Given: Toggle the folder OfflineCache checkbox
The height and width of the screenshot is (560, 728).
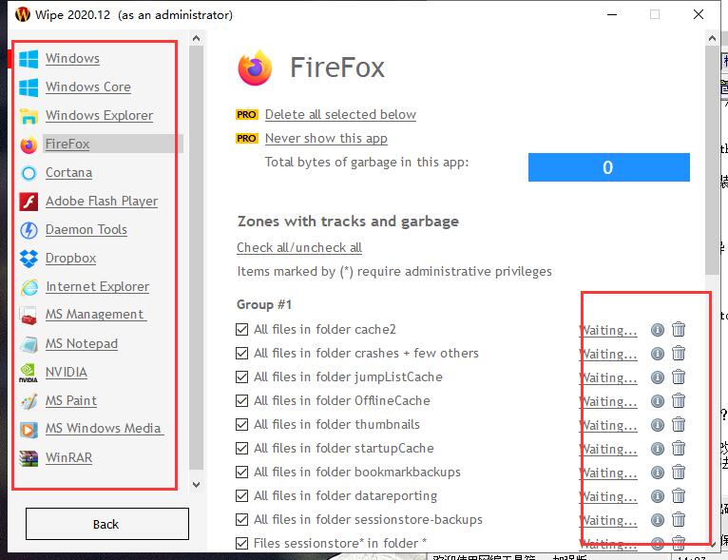Looking at the screenshot, I should [x=241, y=401].
